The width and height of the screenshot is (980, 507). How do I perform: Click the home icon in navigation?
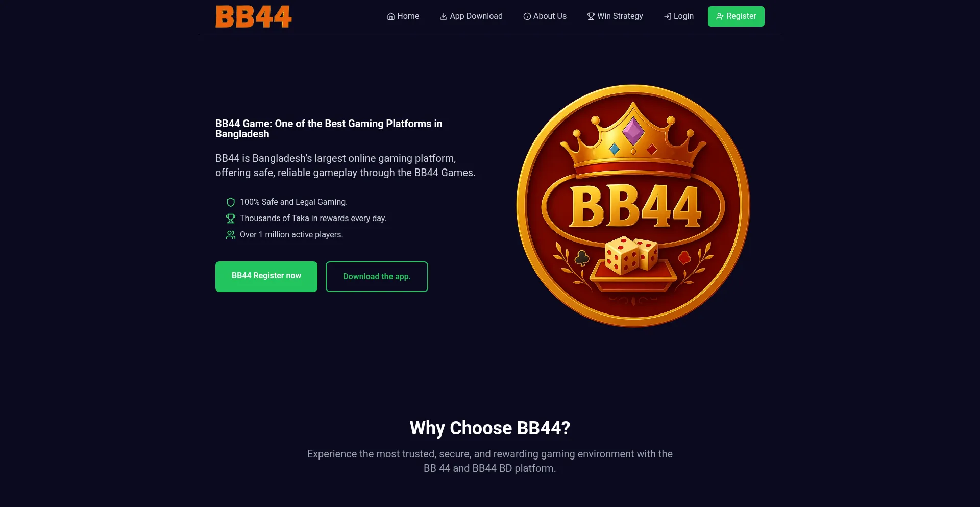[x=391, y=16]
